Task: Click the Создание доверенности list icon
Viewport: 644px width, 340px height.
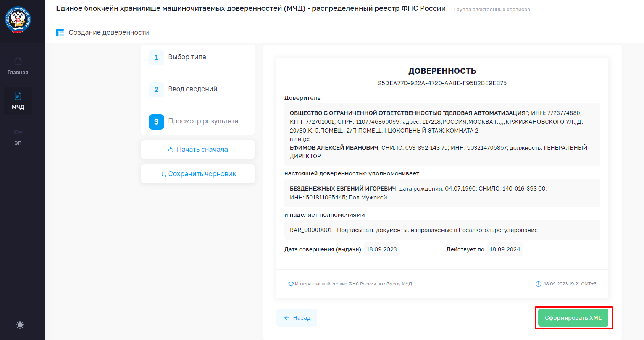Action: click(60, 32)
